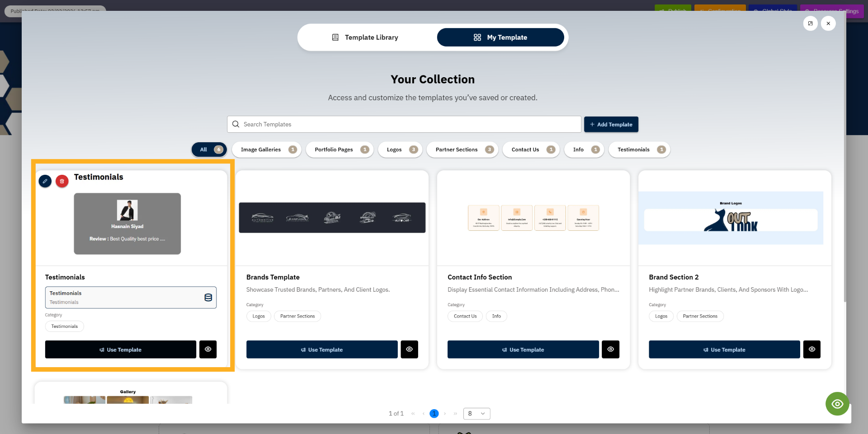Click Partner Sections tag on Brands Template
Viewport: 868px width, 434px height.
tap(297, 316)
